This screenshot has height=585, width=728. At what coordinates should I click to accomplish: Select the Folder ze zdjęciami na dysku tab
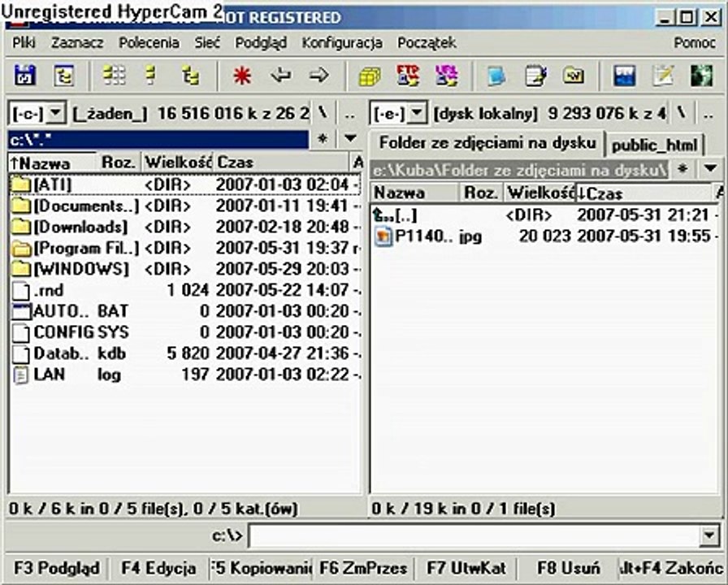tap(487, 143)
